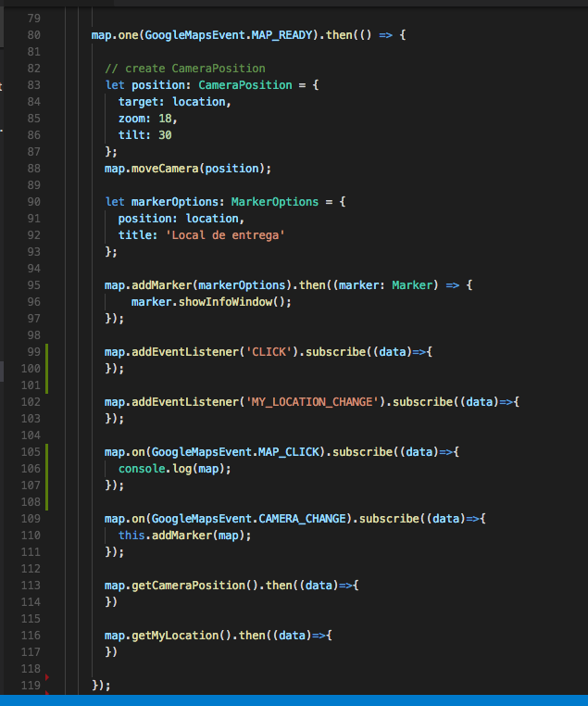The height and width of the screenshot is (706, 588).
Task: Click the green change indicator beside line 100
Action: 47,369
